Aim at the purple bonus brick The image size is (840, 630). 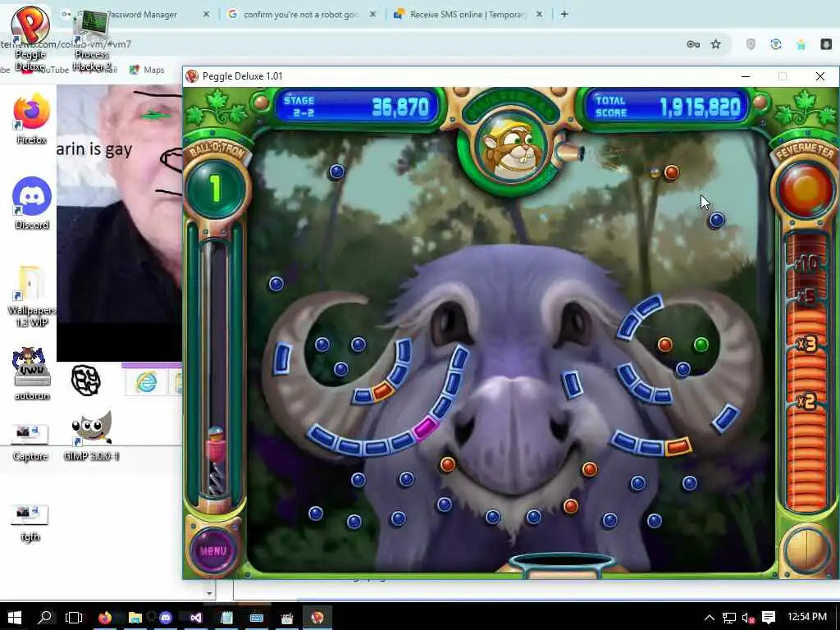[x=426, y=428]
